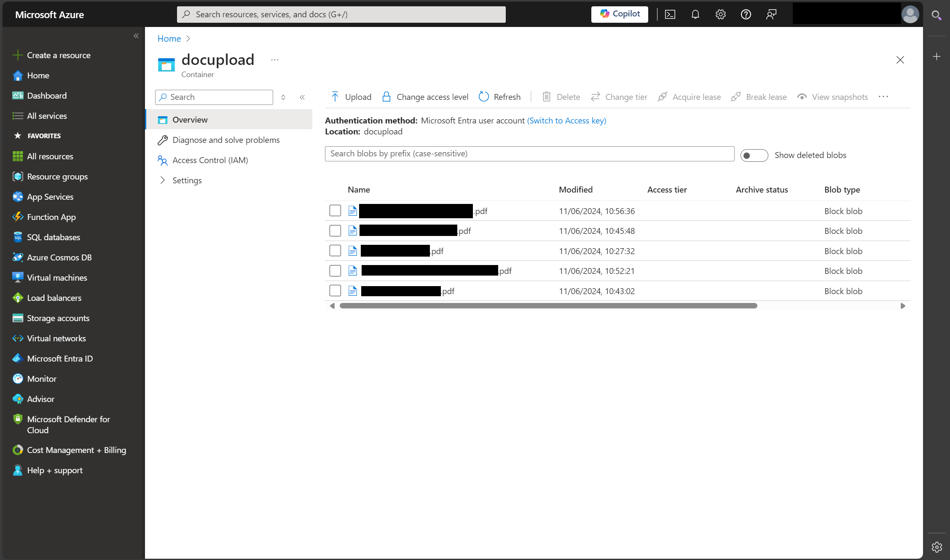Image resolution: width=950 pixels, height=560 pixels.
Task: Click Refresh button
Action: (x=499, y=97)
